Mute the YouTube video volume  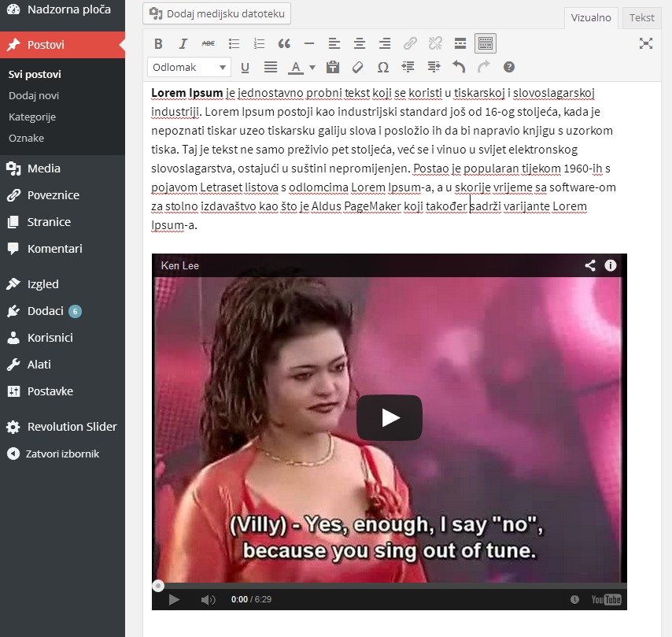point(208,600)
